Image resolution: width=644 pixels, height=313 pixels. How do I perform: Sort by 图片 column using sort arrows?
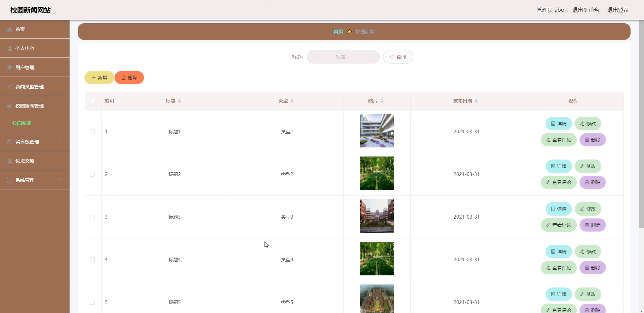pyautogui.click(x=382, y=101)
